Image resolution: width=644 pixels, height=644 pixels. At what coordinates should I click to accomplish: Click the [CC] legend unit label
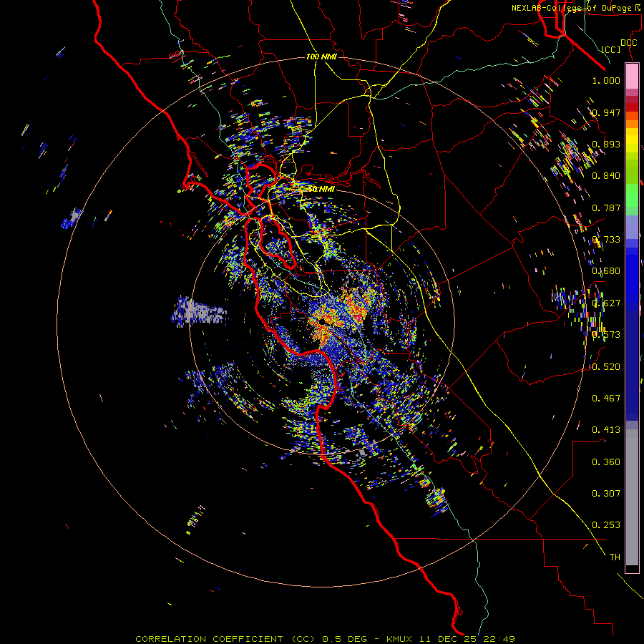pyautogui.click(x=611, y=49)
